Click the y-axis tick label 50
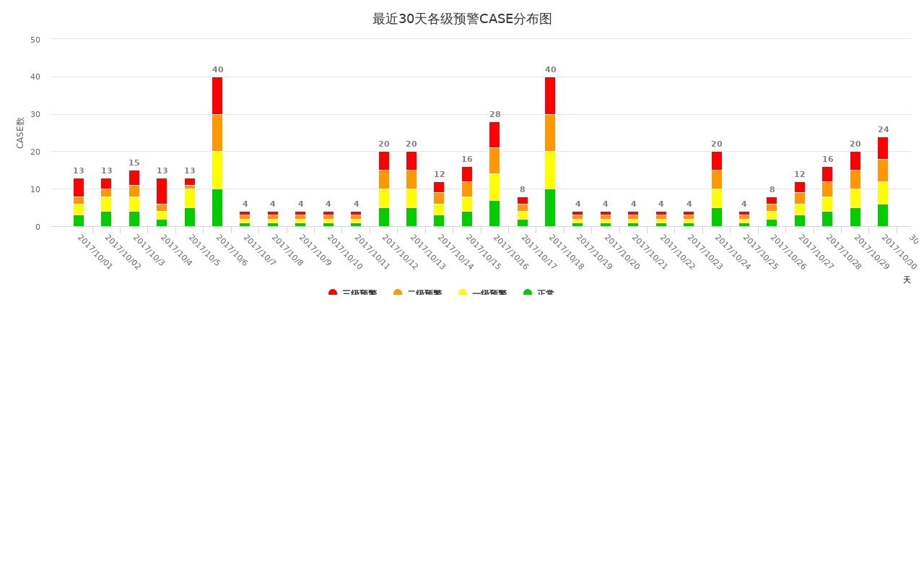Image resolution: width=924 pixels, height=578 pixels. pyautogui.click(x=35, y=40)
